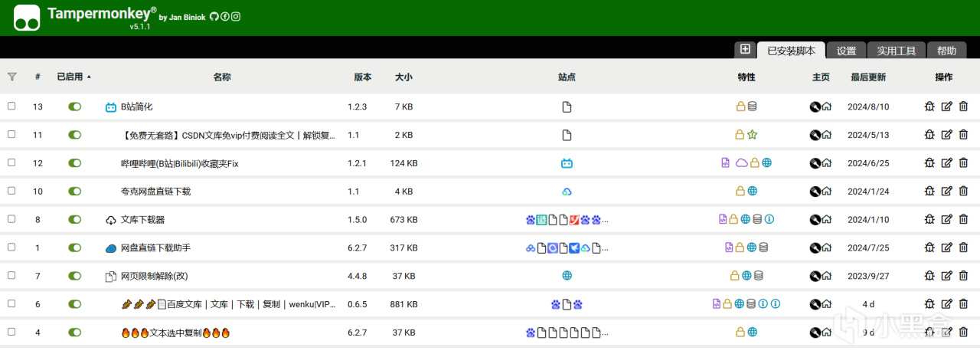Open house homepage icon for 网盘直链下载助手
The height and width of the screenshot is (354, 980).
point(827,247)
